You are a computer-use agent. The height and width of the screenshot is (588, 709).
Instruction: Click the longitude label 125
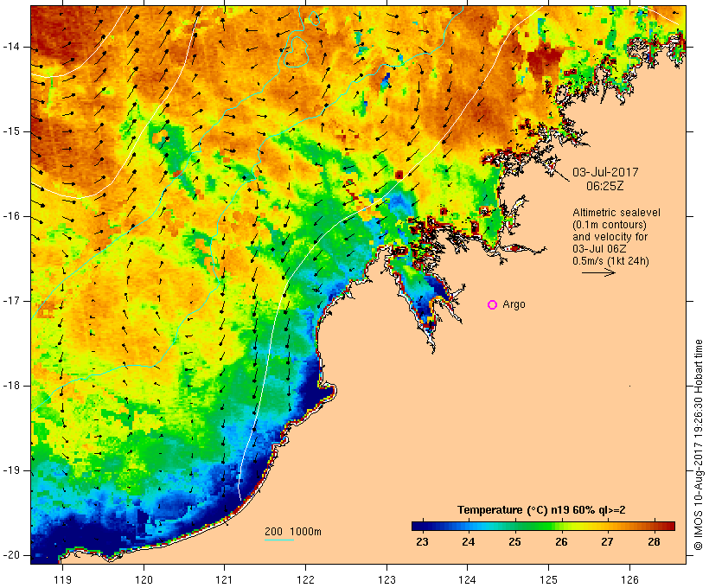(x=548, y=579)
